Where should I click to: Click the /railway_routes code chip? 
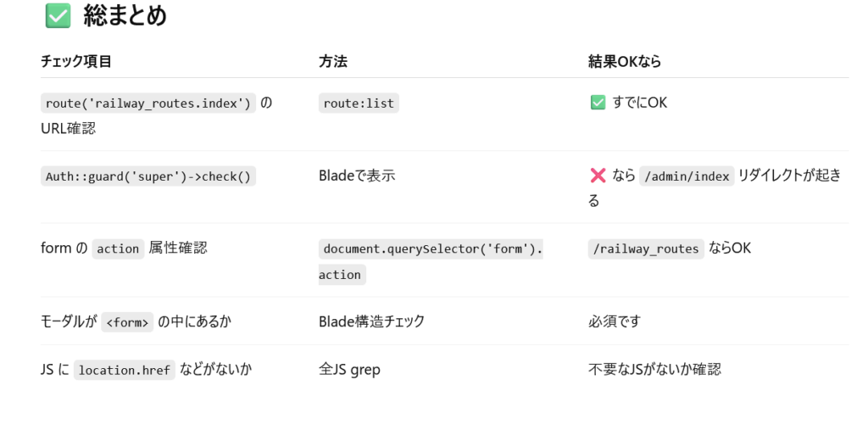(646, 249)
